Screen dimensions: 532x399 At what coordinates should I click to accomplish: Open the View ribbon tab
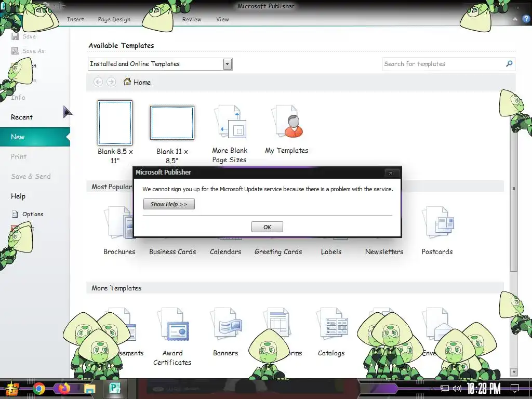tap(222, 19)
